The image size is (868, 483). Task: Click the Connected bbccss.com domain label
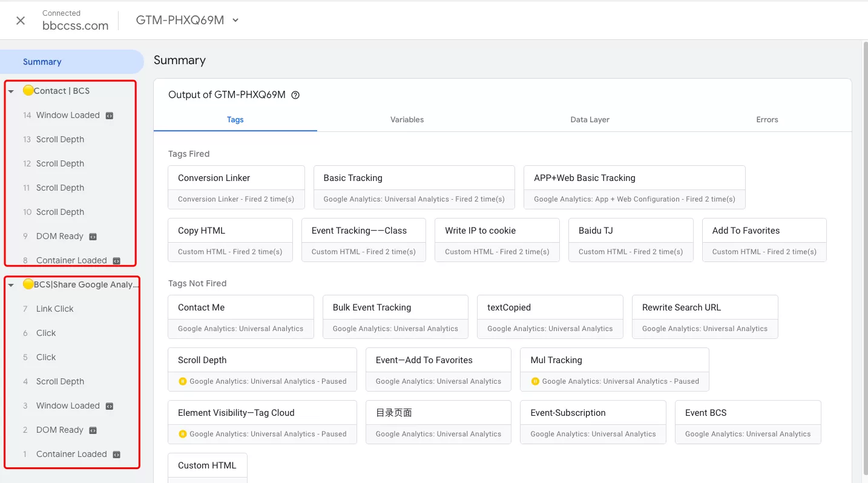pyautogui.click(x=75, y=21)
